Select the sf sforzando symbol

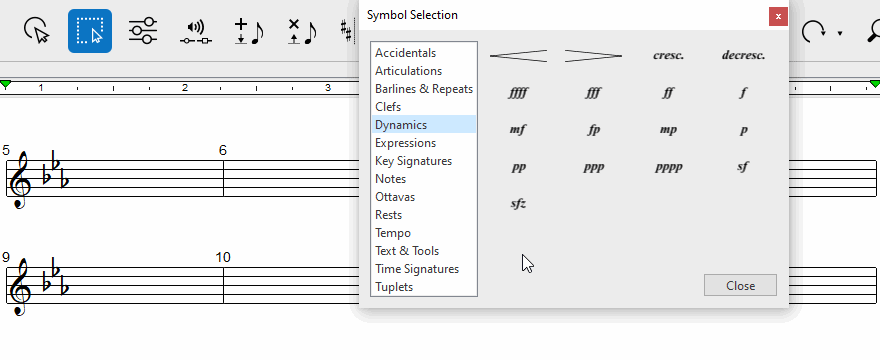tap(743, 166)
